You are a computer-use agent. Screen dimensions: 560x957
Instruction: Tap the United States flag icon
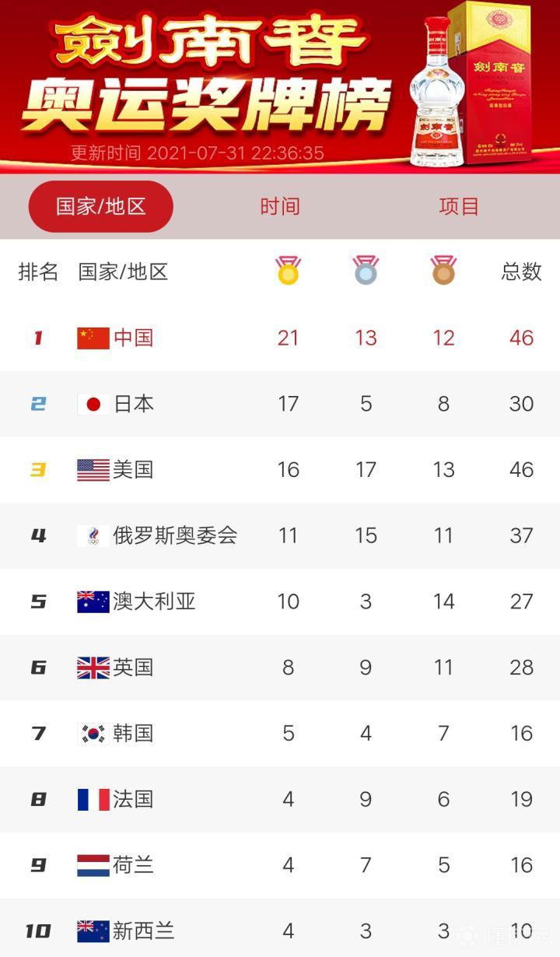tap(93, 470)
